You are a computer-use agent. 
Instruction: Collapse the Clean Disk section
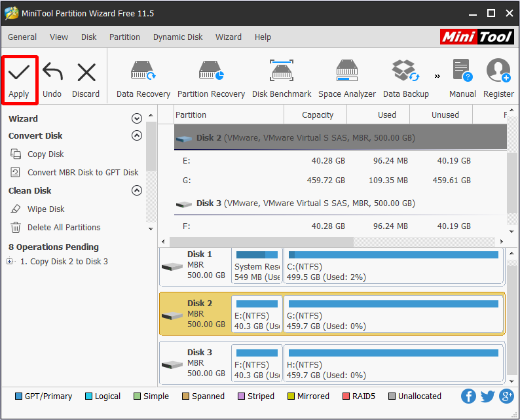coord(137,190)
